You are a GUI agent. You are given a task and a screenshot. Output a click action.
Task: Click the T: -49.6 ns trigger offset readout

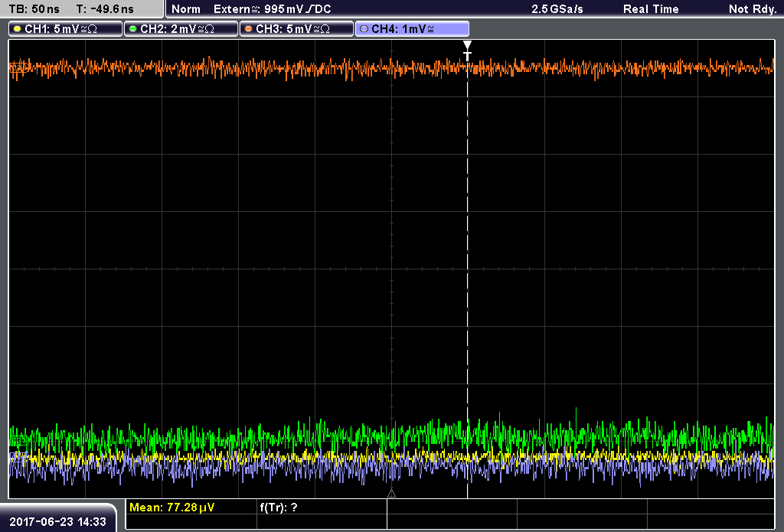click(105, 9)
